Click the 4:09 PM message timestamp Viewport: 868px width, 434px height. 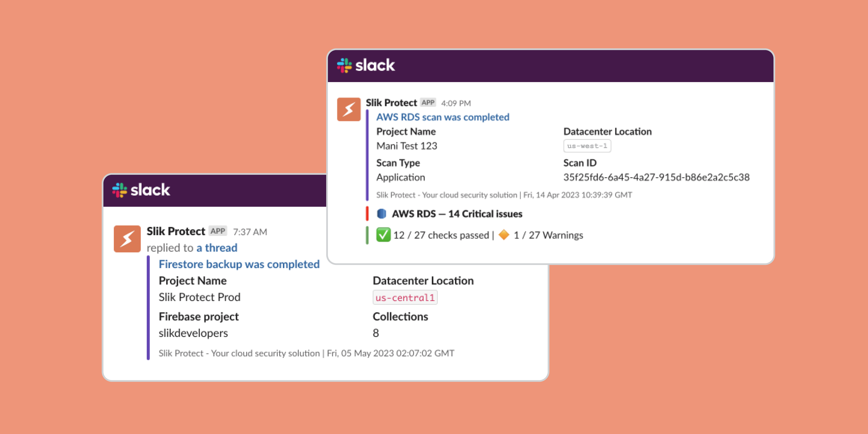coord(456,103)
